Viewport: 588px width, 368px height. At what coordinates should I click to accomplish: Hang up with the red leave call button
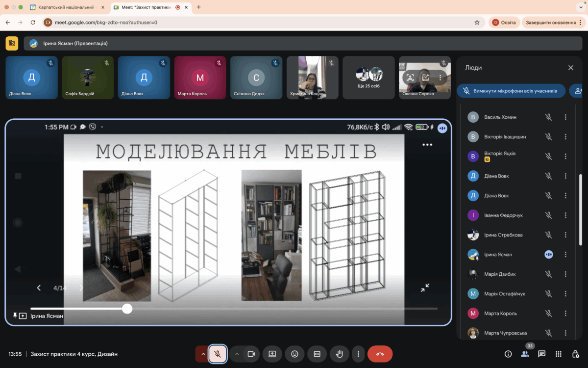pyautogui.click(x=380, y=354)
